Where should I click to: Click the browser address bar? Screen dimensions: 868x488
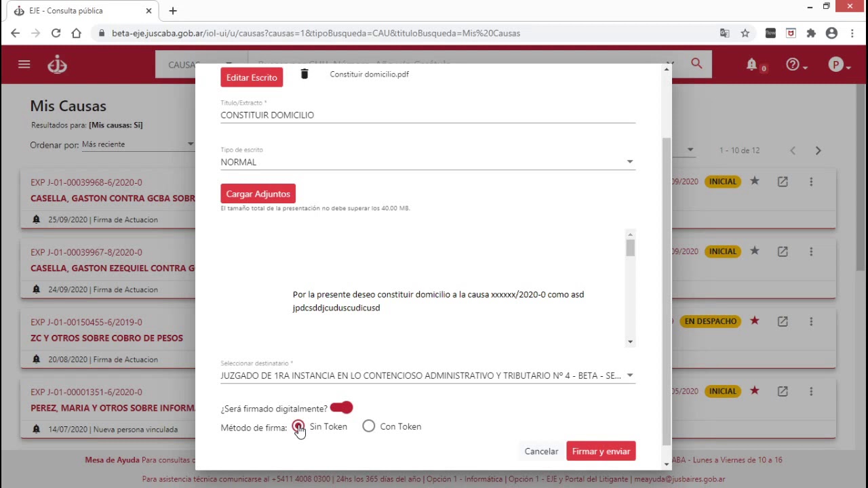[407, 33]
